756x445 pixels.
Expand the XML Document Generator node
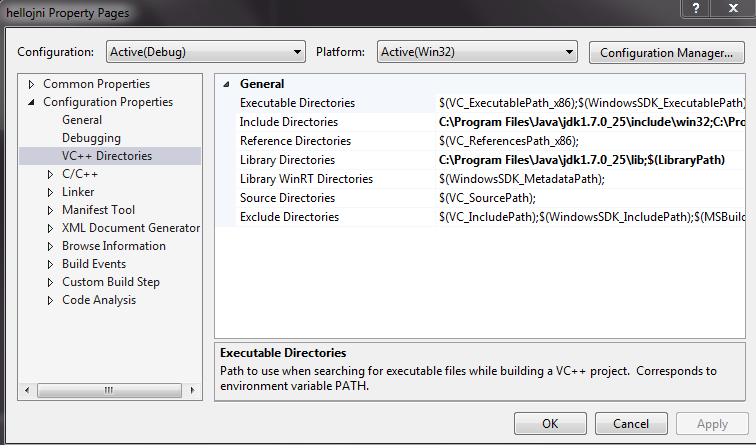click(51, 228)
